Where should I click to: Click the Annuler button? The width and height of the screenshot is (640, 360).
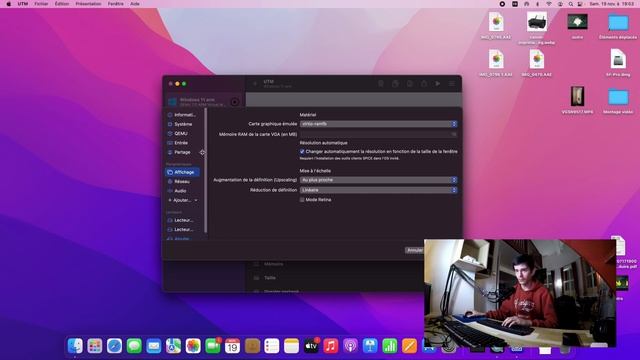(414, 250)
